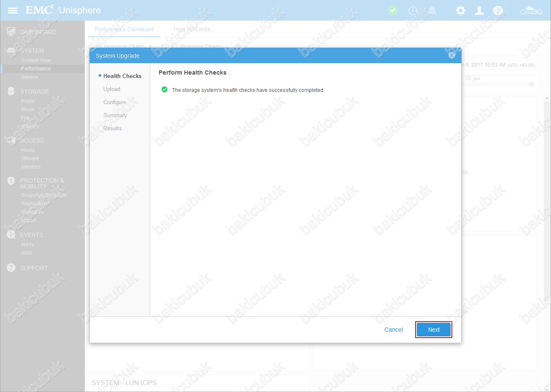The image size is (551, 392).
Task: Open VMware under Storage
Action: tap(30, 126)
